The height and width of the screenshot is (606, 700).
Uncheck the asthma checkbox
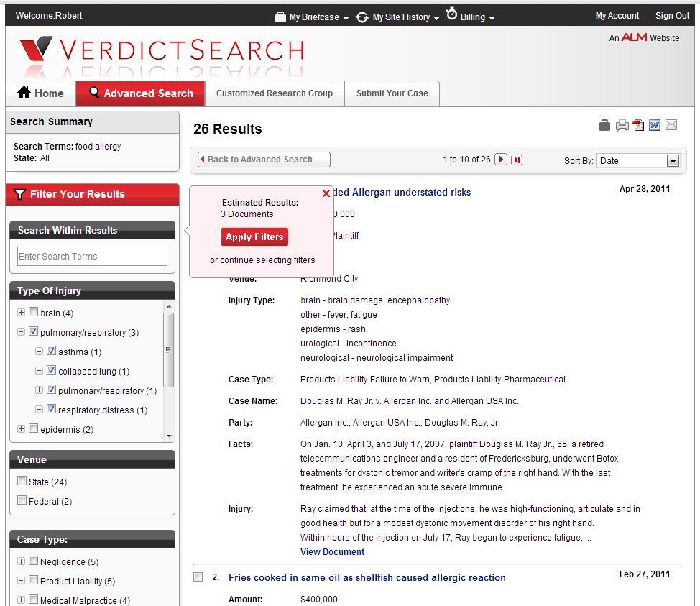point(51,351)
